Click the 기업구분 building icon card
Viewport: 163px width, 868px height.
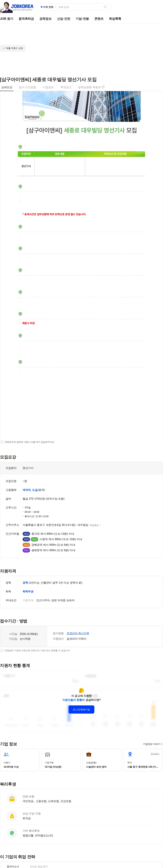tap(61, 760)
